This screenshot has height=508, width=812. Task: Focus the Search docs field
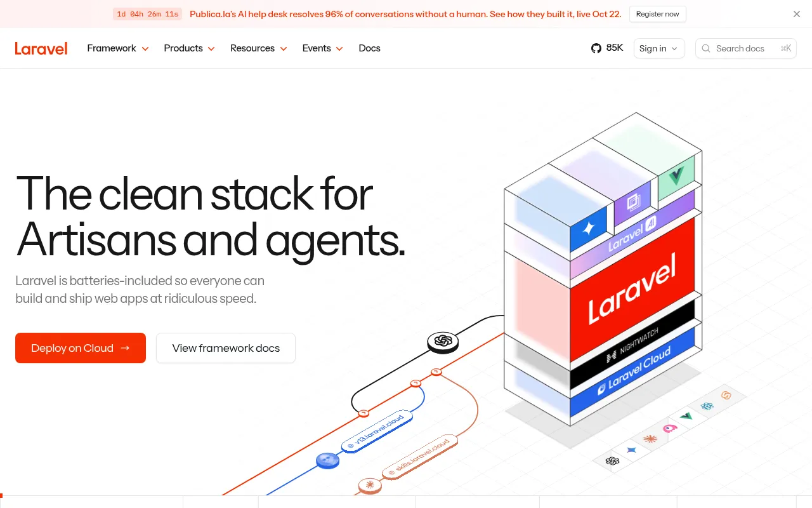[745, 48]
